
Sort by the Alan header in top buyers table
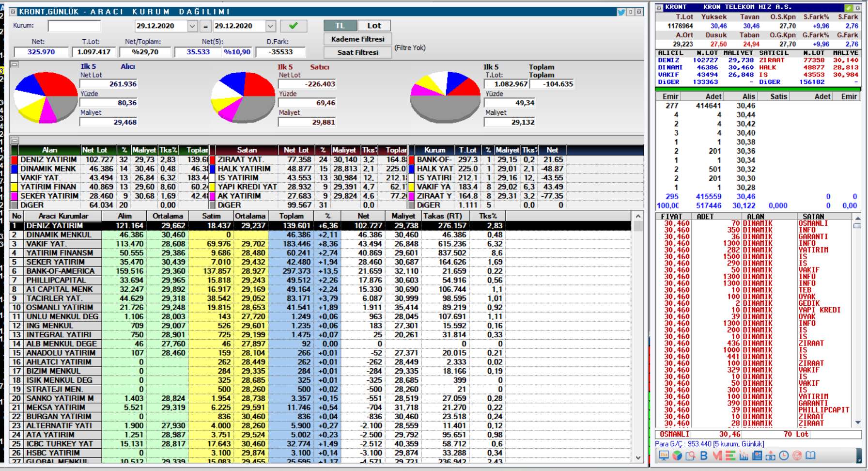pyautogui.click(x=49, y=150)
